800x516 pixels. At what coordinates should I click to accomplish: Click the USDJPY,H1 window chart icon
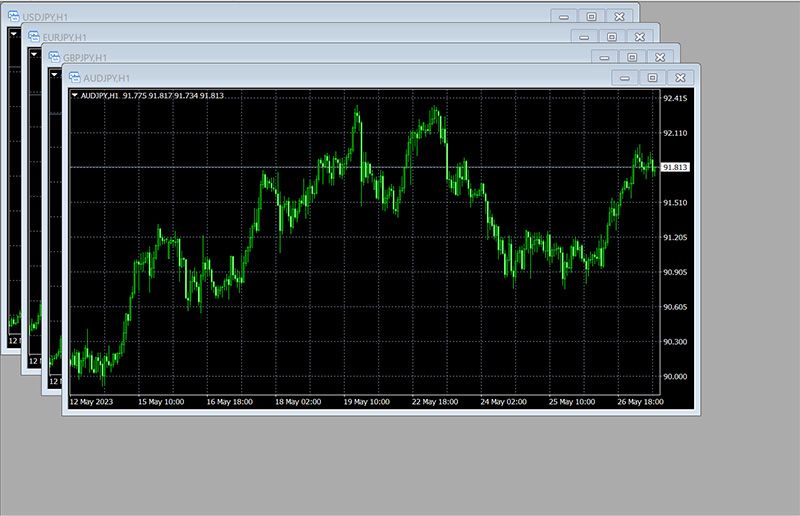click(13, 16)
